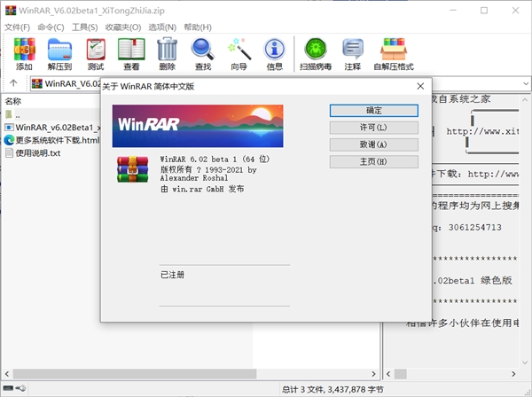Click the number 3061254713 in comment pane
This screenshot has width=532, height=397.
[x=475, y=227]
